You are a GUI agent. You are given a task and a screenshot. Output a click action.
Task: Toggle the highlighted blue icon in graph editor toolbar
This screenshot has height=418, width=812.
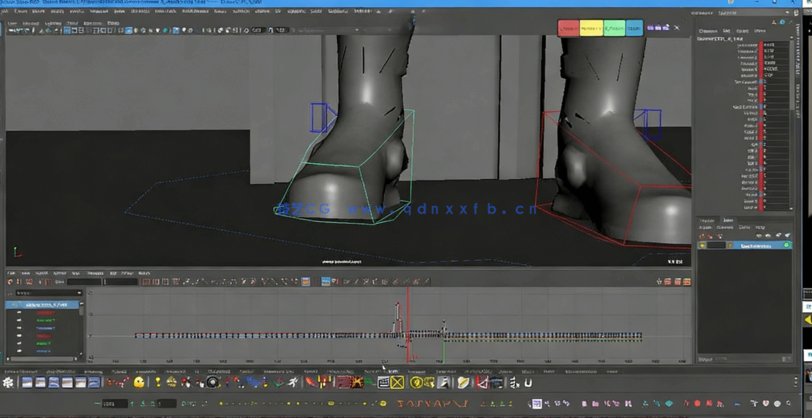[325, 282]
